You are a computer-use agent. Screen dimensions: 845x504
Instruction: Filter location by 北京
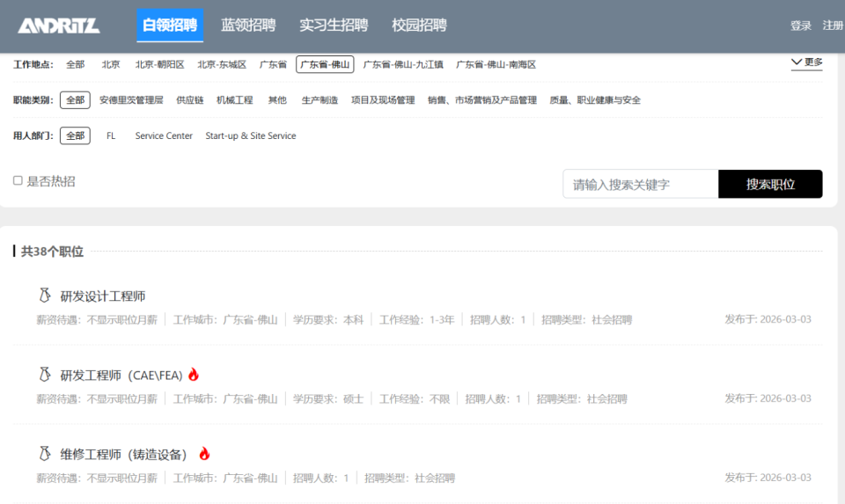pyautogui.click(x=111, y=64)
